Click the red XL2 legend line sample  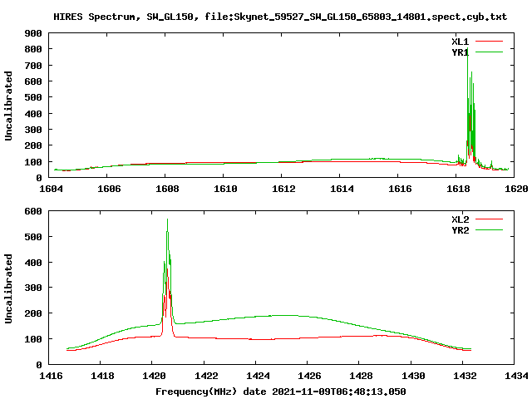489,219
